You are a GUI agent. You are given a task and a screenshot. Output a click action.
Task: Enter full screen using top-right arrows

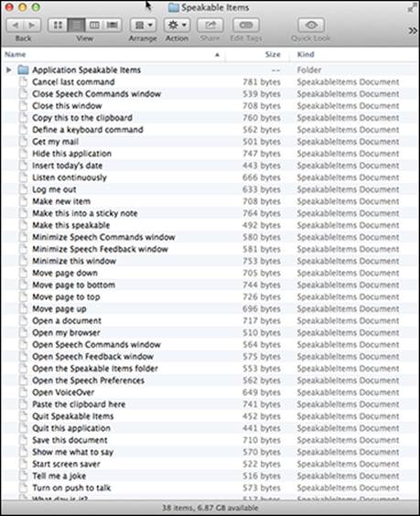(412, 7)
